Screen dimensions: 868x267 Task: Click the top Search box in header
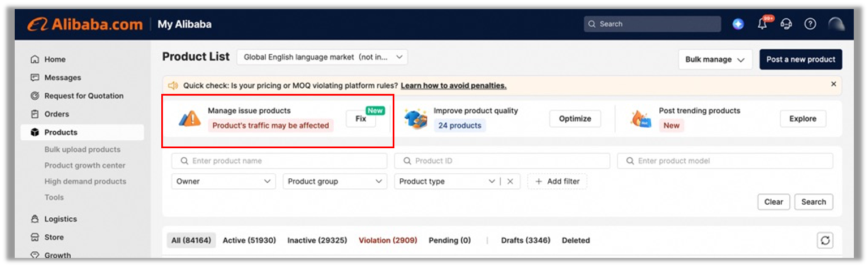652,24
